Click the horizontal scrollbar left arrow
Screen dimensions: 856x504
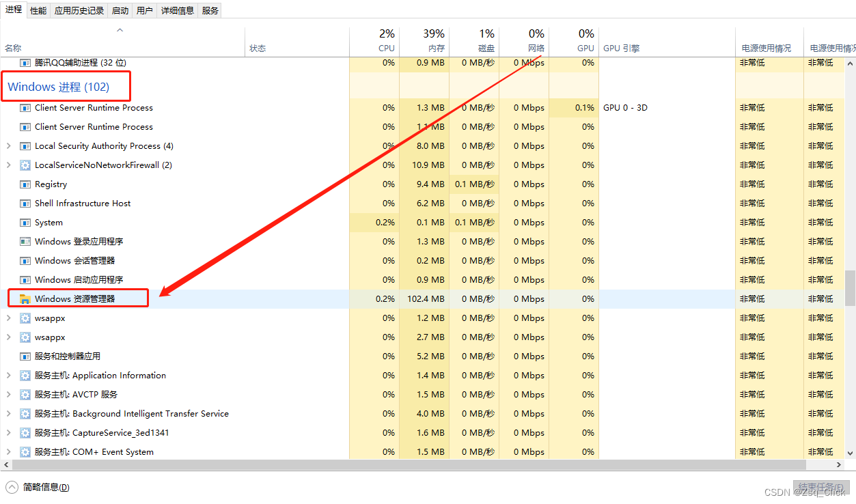coord(5,464)
